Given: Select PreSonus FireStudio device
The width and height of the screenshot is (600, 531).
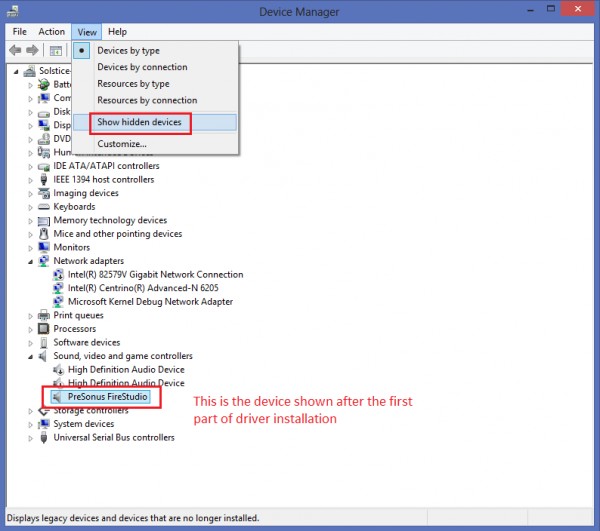Looking at the screenshot, I should pos(108,397).
